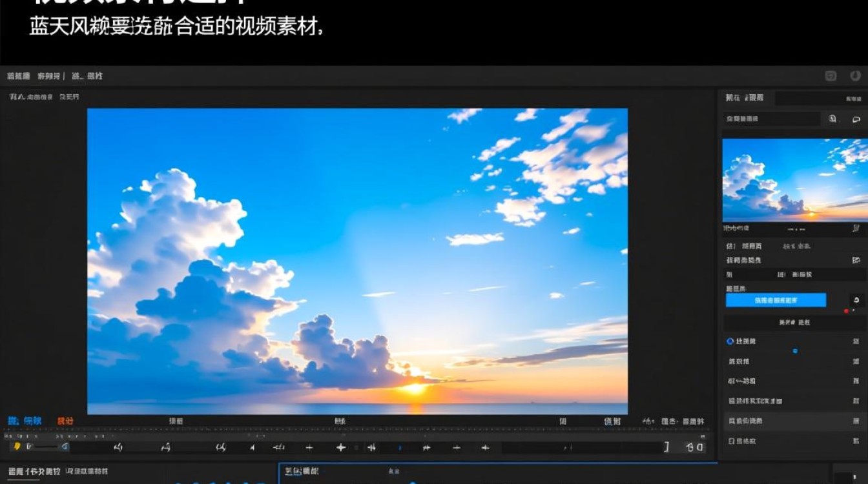
Task: Open the rounded-square icon in top-right bar
Action: [831, 76]
